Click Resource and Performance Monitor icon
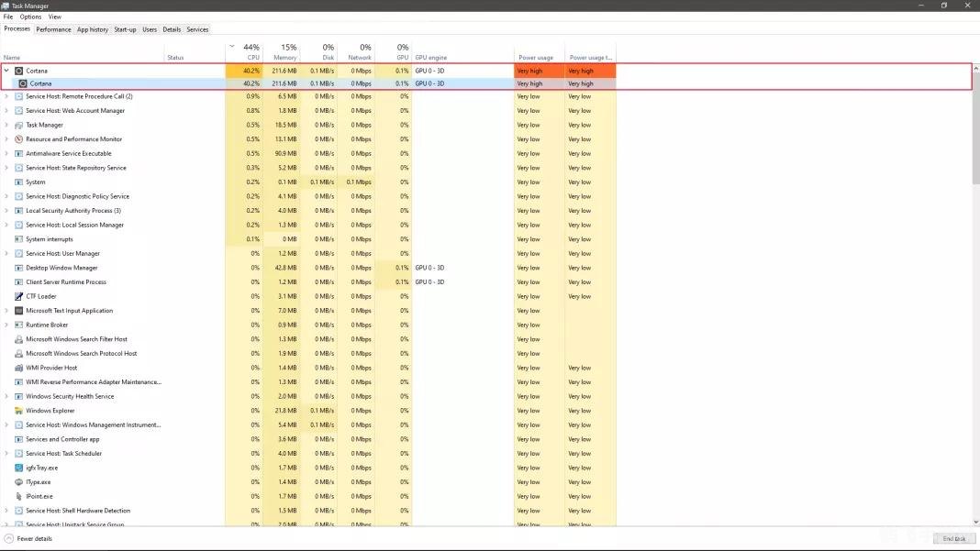Viewport: 980px width, 551px height. tap(18, 139)
